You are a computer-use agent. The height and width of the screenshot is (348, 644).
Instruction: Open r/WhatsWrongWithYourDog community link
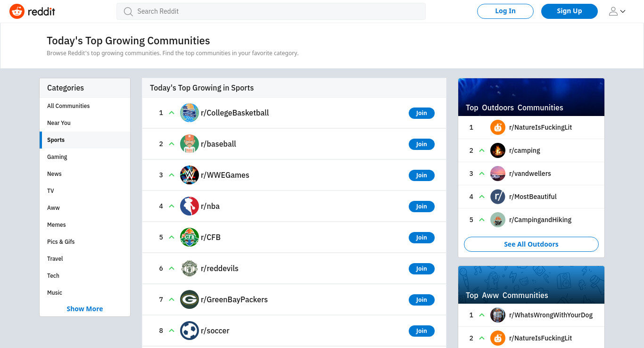(x=551, y=315)
